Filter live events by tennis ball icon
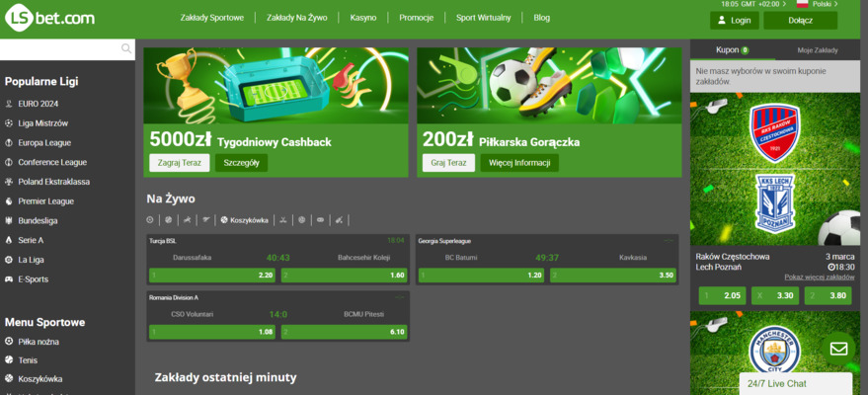This screenshot has height=395, width=868. [x=168, y=219]
